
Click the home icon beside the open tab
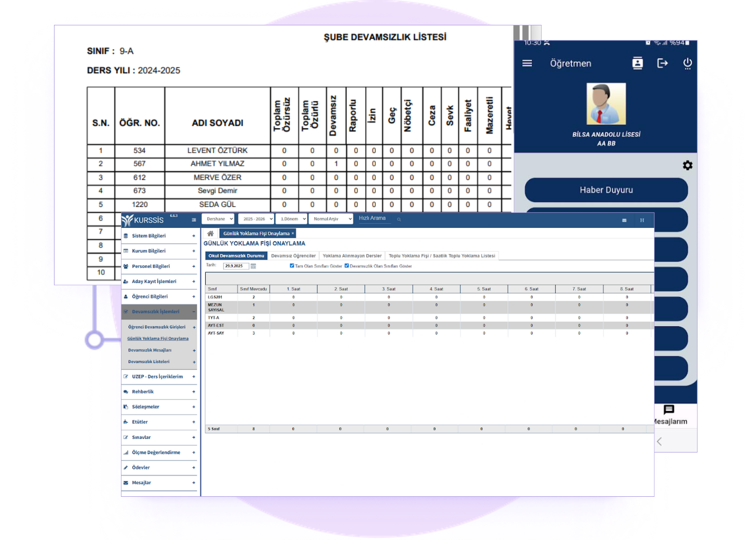211,233
